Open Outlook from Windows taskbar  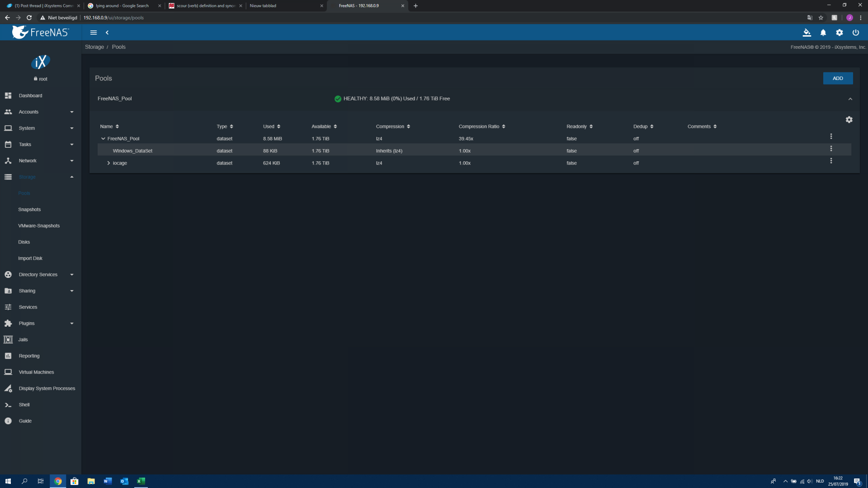(124, 481)
